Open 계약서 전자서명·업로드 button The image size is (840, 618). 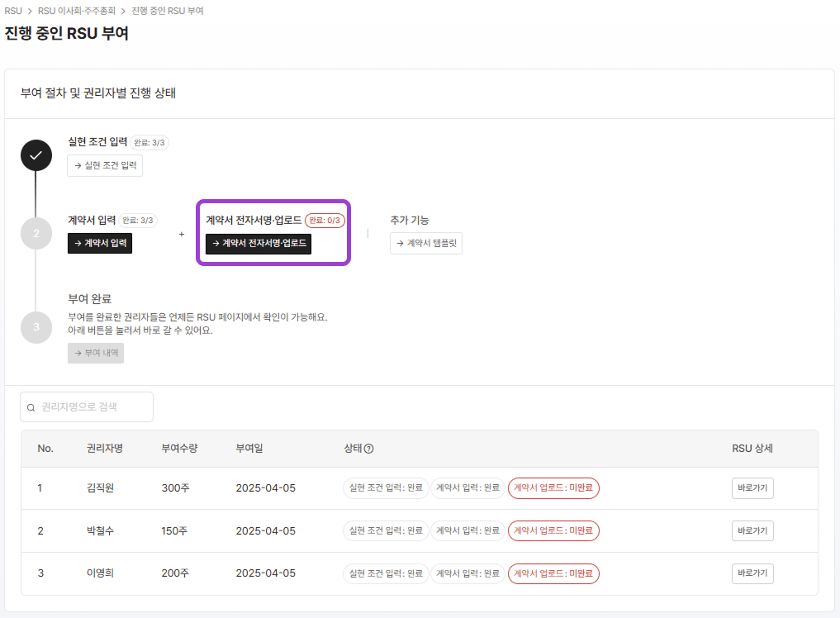[x=259, y=244]
